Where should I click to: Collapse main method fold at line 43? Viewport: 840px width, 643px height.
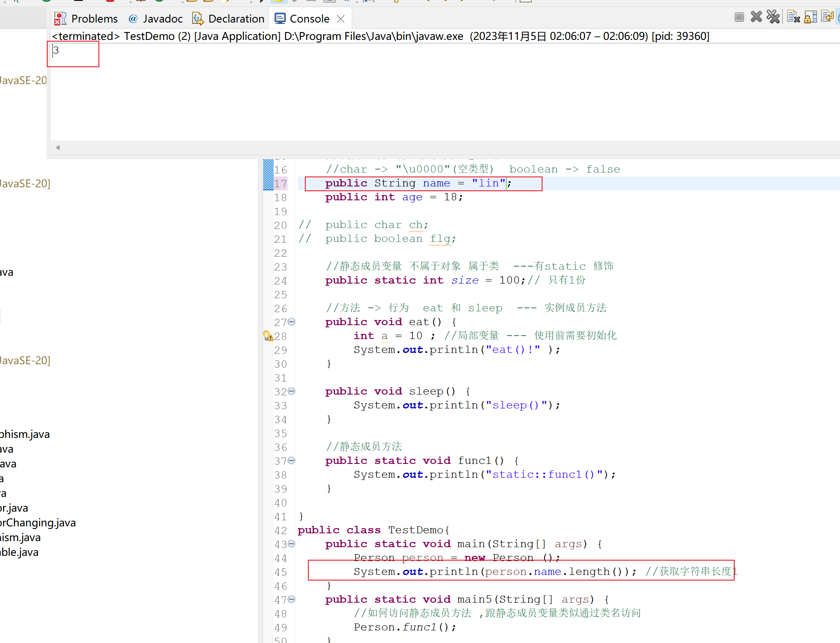pyautogui.click(x=292, y=544)
